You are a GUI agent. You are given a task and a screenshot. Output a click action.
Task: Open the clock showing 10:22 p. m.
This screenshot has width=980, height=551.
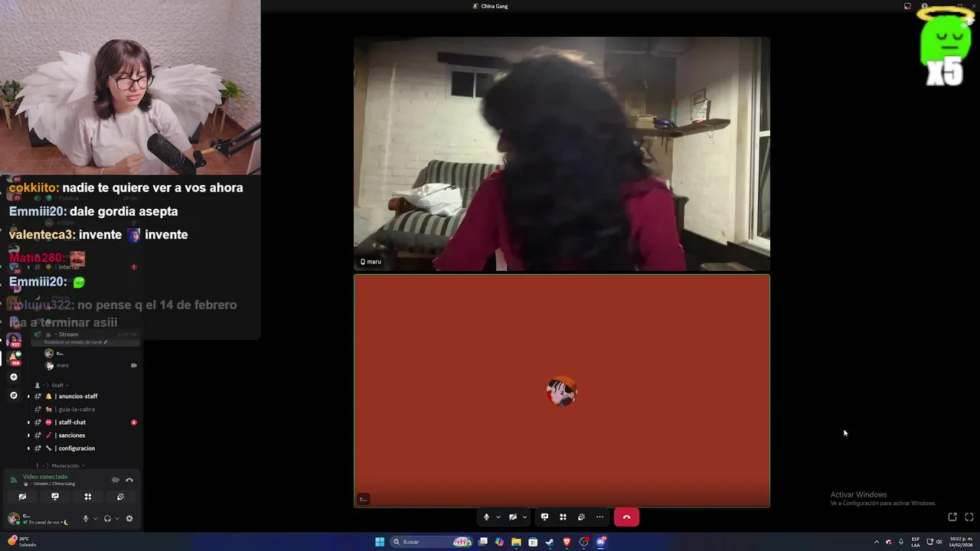[961, 542]
